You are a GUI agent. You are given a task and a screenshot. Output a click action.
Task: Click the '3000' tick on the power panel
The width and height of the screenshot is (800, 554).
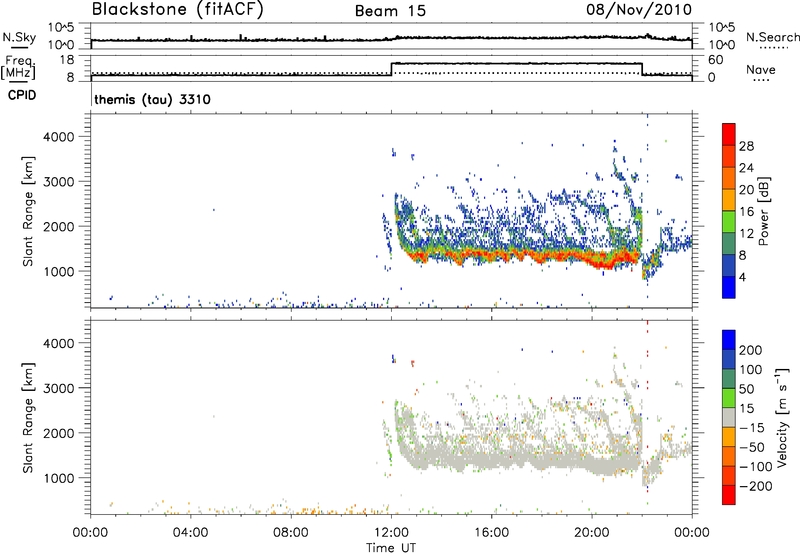coord(58,182)
